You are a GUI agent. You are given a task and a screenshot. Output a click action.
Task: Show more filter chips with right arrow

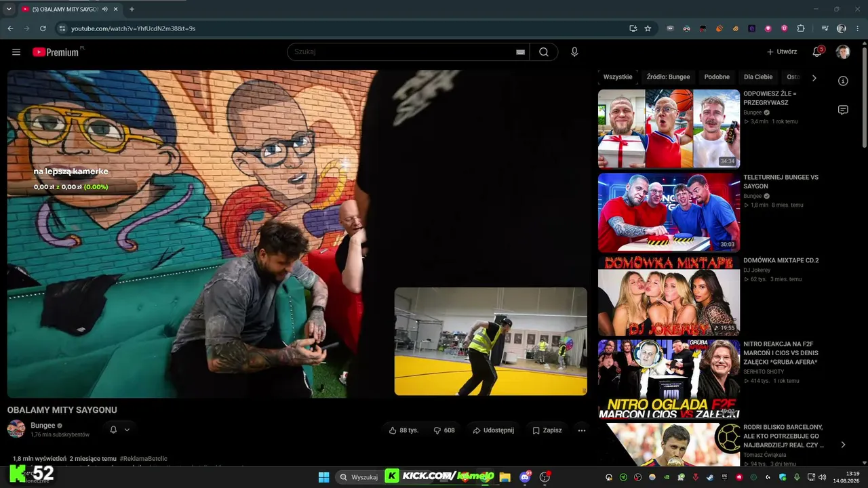click(814, 78)
